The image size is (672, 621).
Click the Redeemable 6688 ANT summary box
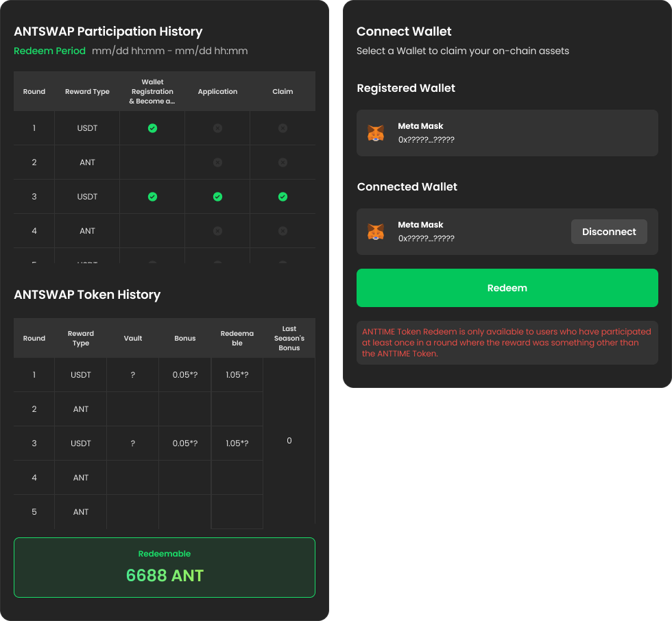tap(165, 568)
